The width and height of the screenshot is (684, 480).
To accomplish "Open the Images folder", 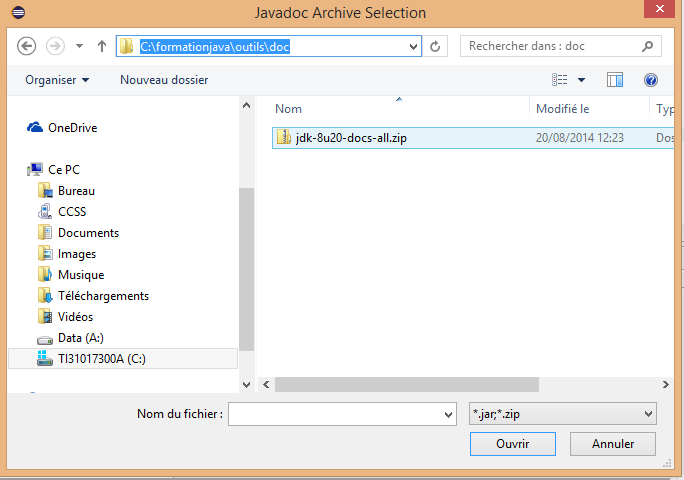I will [x=77, y=254].
